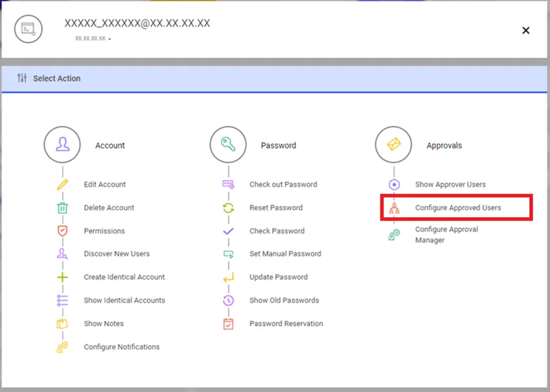The width and height of the screenshot is (550, 392).
Task: Click the Show Notes sticky note icon
Action: 63,324
